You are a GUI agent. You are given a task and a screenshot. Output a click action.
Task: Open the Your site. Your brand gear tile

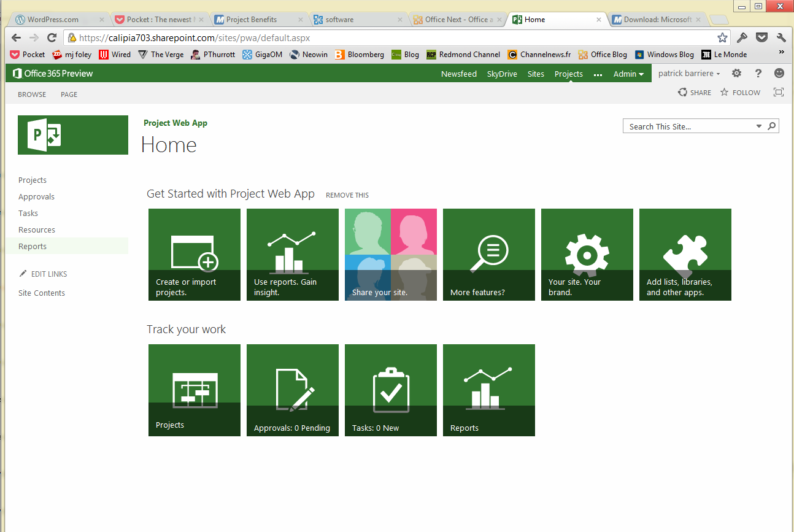(587, 255)
